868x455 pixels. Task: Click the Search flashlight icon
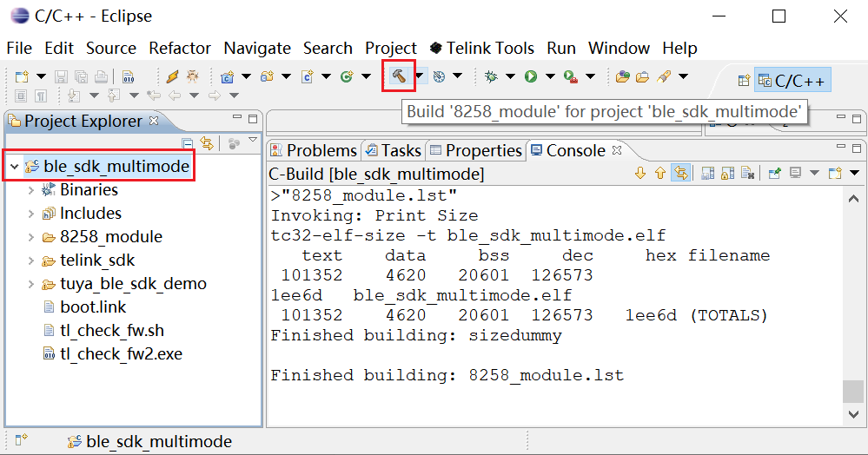664,76
